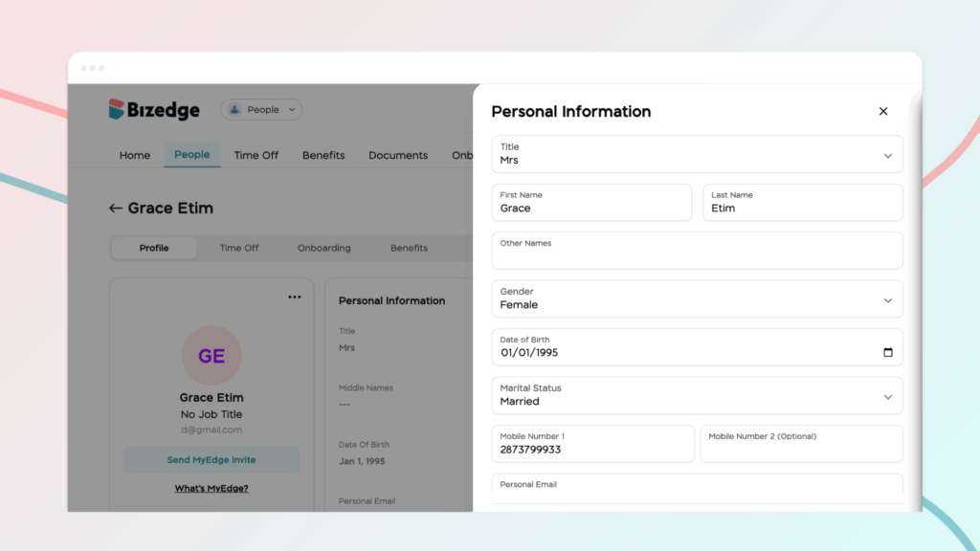The image size is (980, 551).
Task: Click into the First Name field
Action: coord(591,208)
